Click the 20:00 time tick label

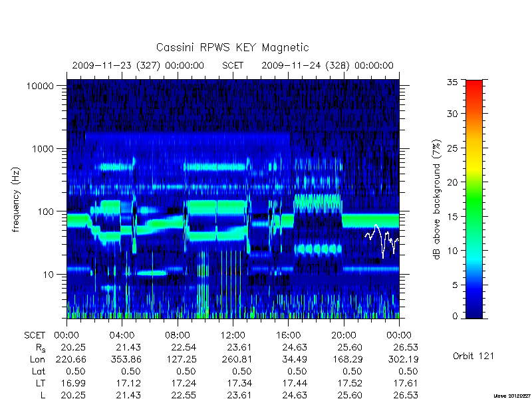(344, 335)
